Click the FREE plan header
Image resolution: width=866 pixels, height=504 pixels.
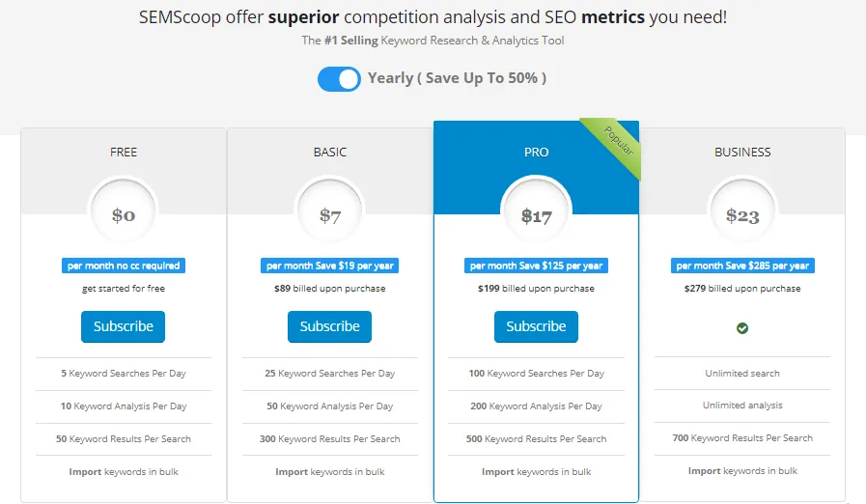[124, 152]
